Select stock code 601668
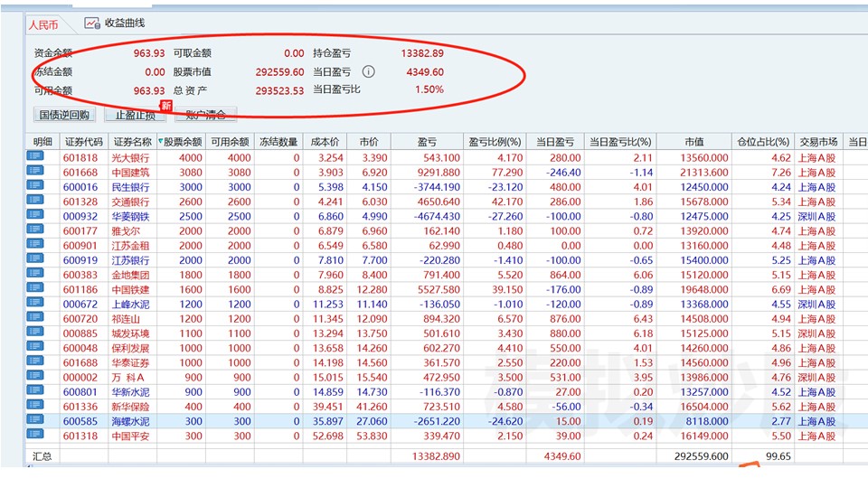The height and width of the screenshot is (488, 868). click(x=80, y=173)
